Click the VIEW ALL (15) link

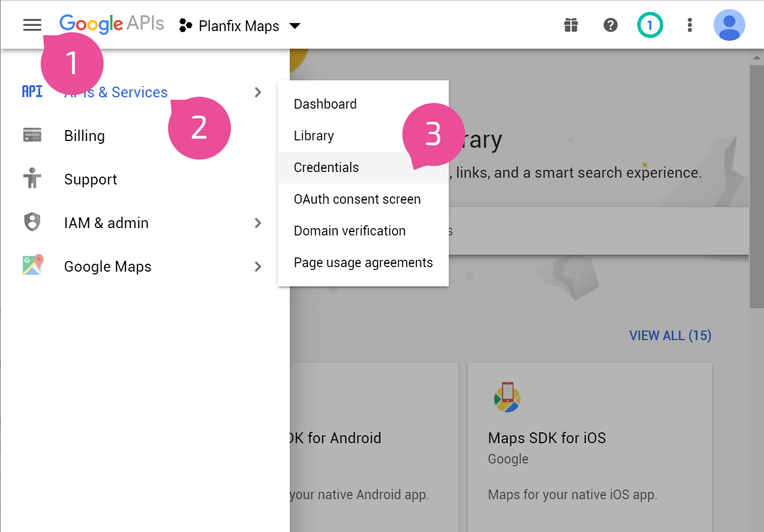(670, 336)
